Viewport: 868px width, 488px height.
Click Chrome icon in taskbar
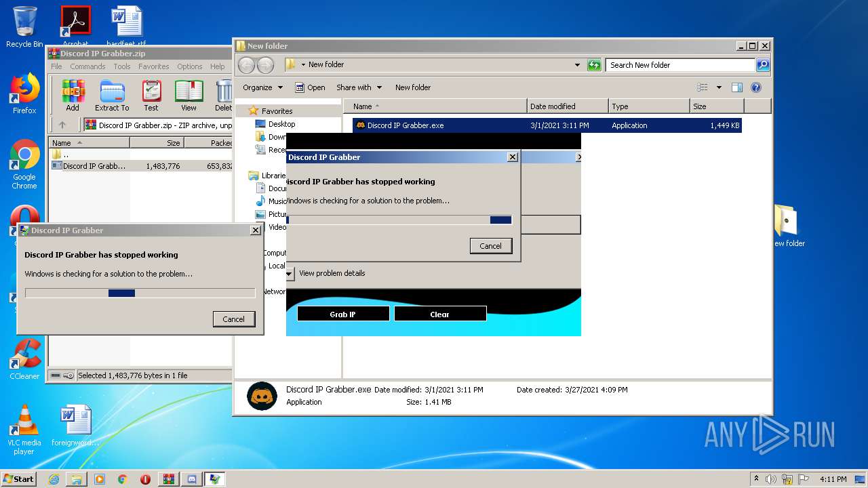pos(122,479)
